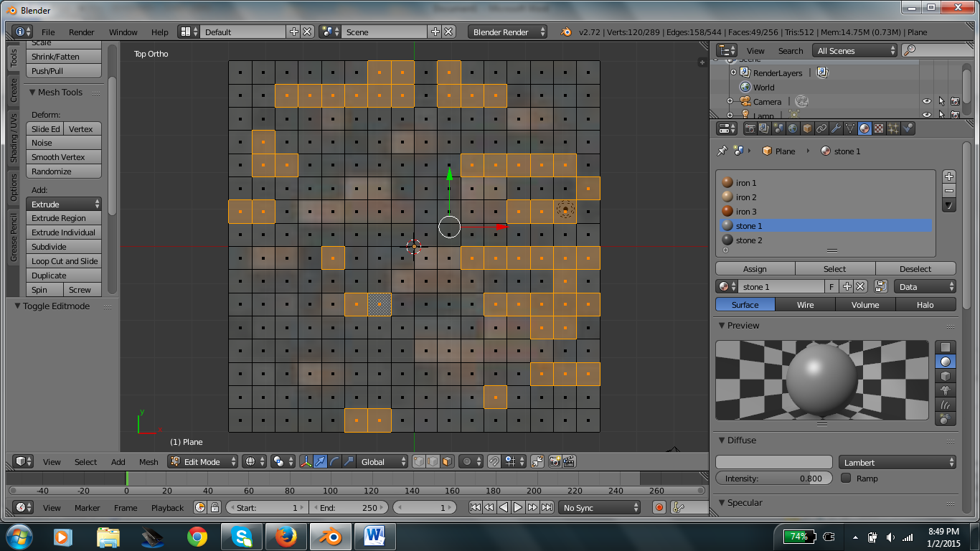The height and width of the screenshot is (551, 980).
Task: Open the Object properties cube icon
Action: coord(807,128)
